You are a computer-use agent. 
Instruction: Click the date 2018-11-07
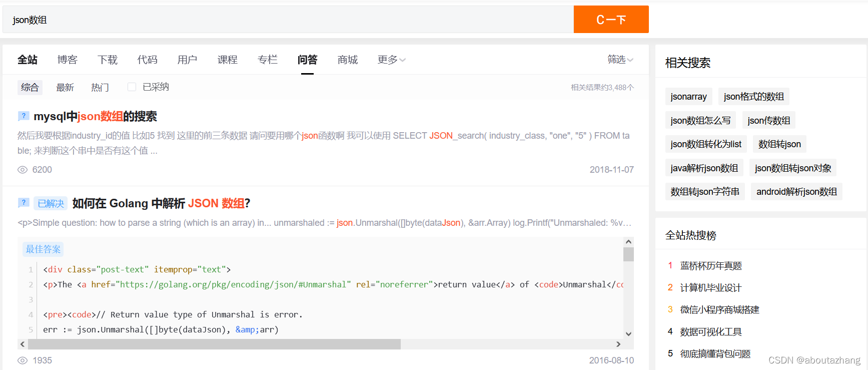(x=611, y=170)
